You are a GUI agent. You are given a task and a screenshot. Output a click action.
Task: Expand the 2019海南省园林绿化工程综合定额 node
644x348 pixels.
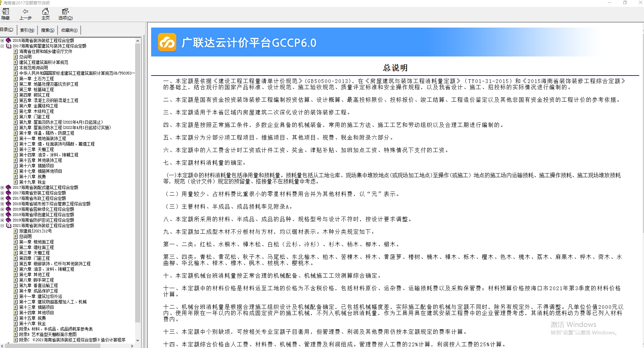point(2,209)
